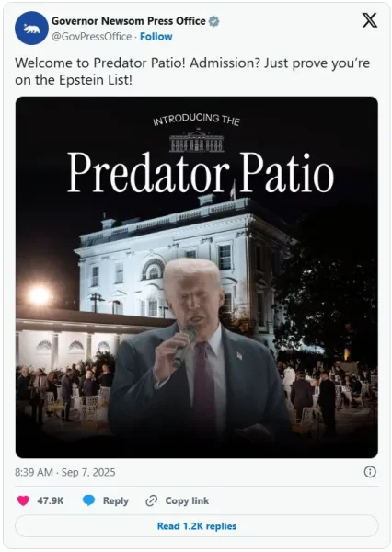The height and width of the screenshot is (552, 392).
Task: Click the Predator Patio headline in image
Action: pos(201,173)
